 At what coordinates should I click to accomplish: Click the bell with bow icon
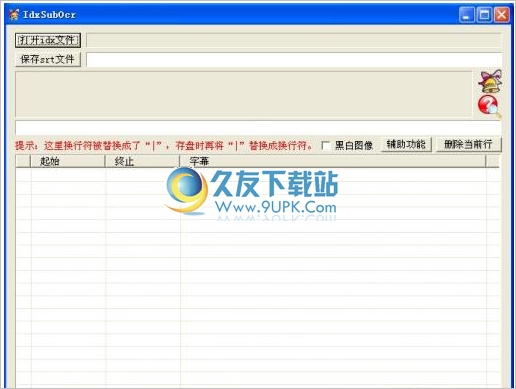[490, 81]
